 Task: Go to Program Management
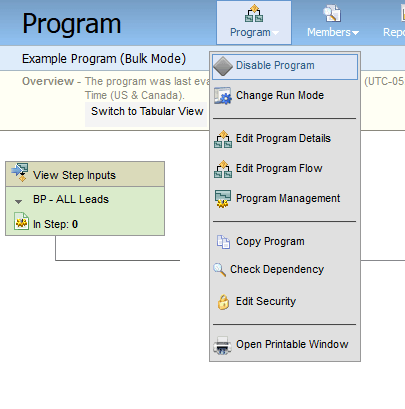[285, 198]
